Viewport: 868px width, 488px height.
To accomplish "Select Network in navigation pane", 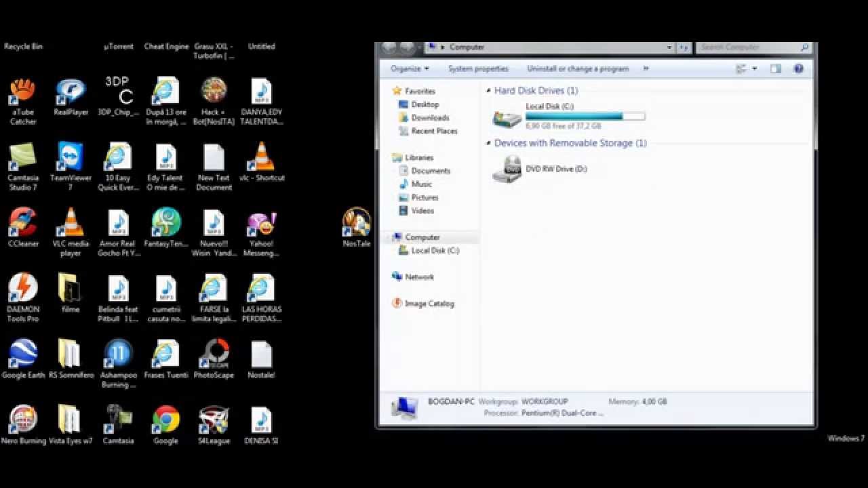I will pos(413,277).
